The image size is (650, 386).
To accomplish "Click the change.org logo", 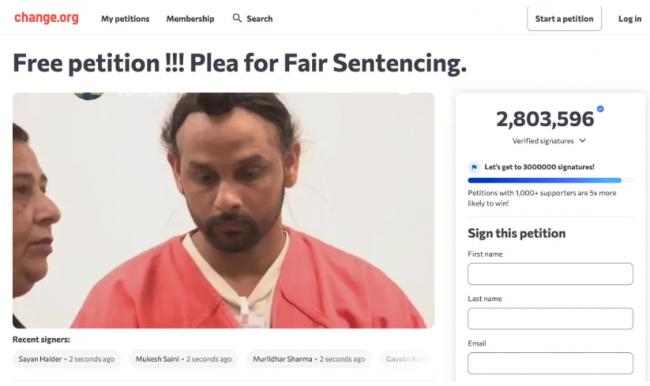I will (46, 18).
